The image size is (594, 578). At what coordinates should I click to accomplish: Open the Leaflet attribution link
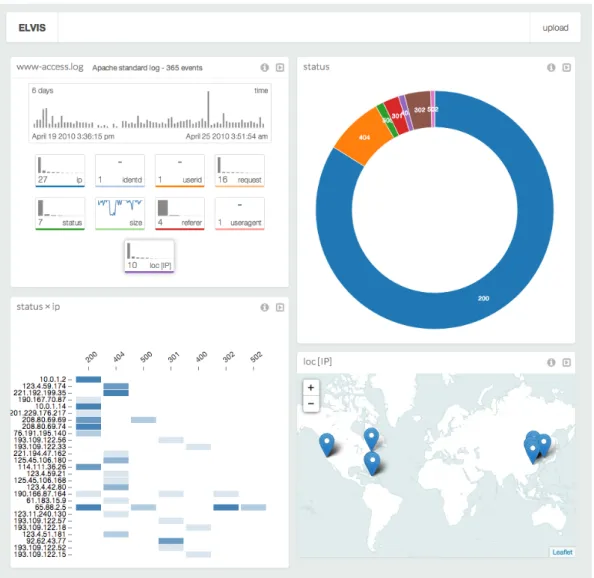(x=562, y=552)
